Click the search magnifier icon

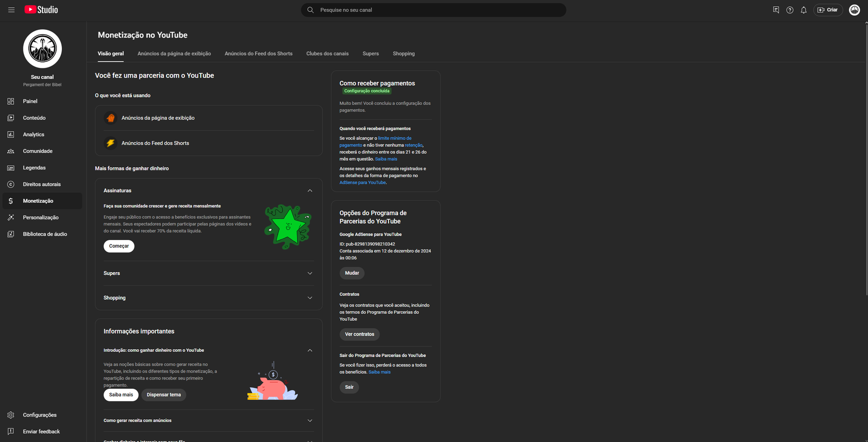coord(310,10)
